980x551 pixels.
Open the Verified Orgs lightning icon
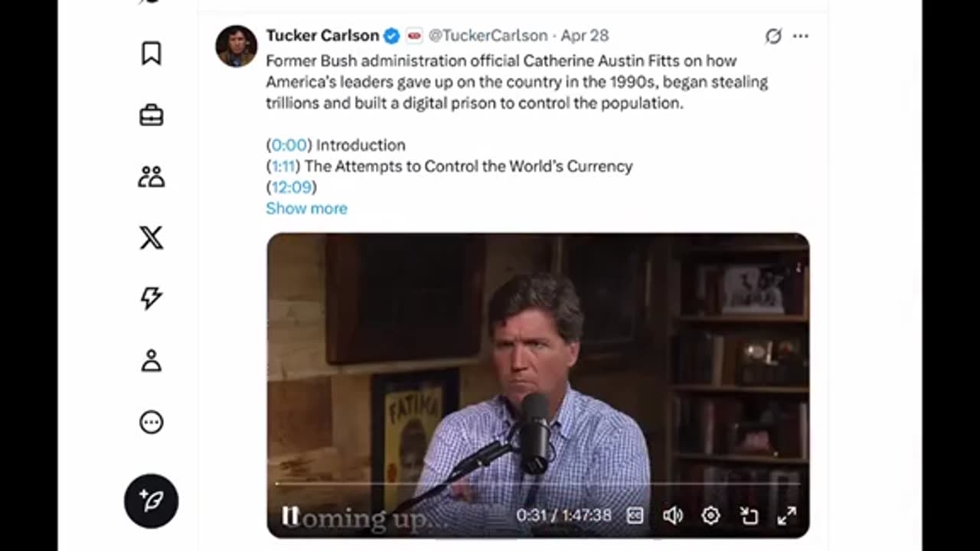coord(151,298)
